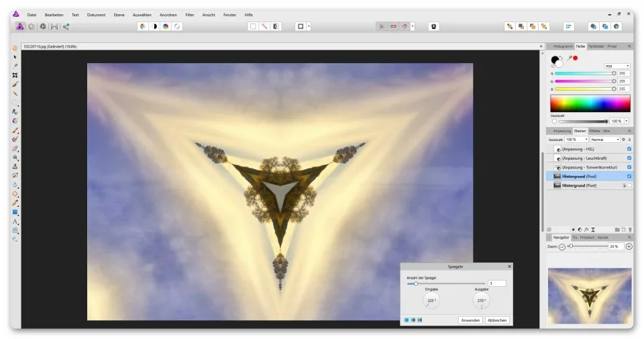The image size is (644, 339).
Task: Hide the selected Hintergrund layer
Action: (x=629, y=177)
